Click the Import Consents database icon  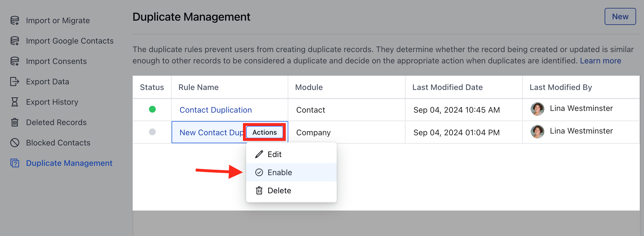point(15,61)
